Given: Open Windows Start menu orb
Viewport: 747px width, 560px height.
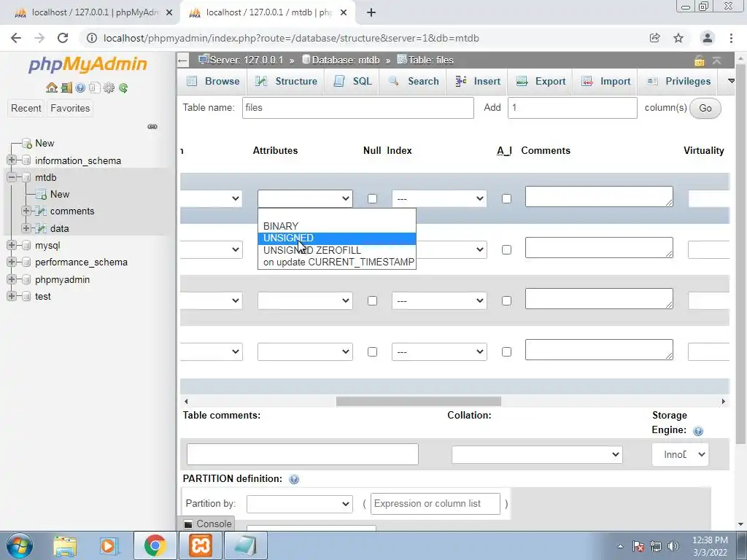Looking at the screenshot, I should 20,545.
